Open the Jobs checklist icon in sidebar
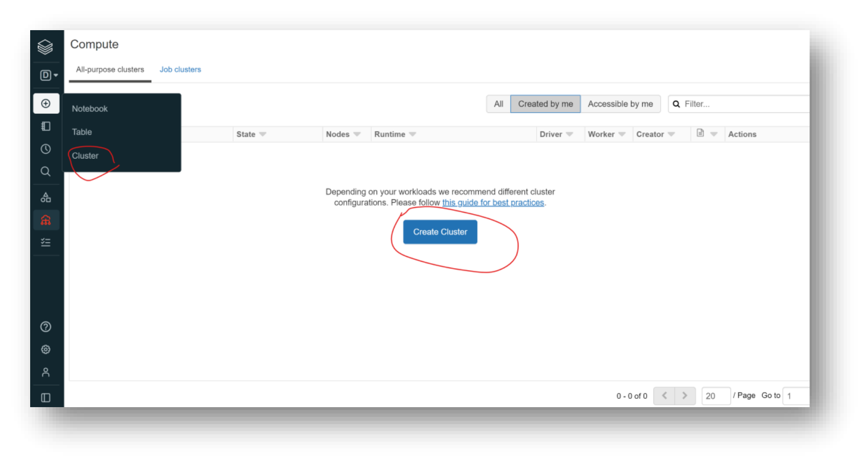This screenshot has height=466, width=868. coord(46,242)
